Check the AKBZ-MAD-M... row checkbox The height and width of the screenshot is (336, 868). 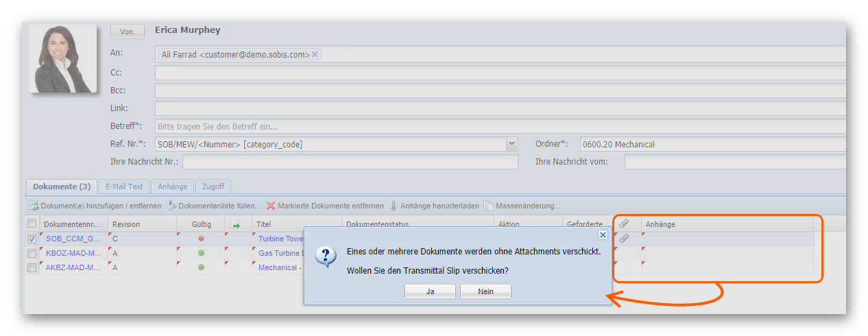click(x=32, y=267)
